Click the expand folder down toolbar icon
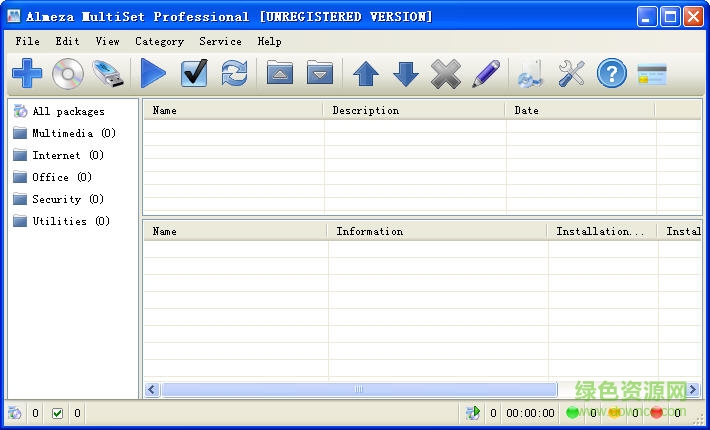The image size is (710, 430). (x=319, y=74)
